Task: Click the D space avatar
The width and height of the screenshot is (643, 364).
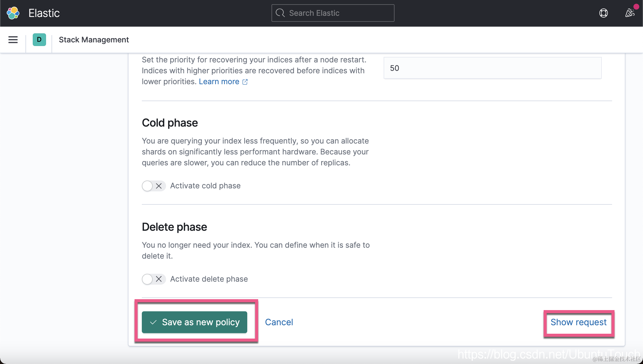Action: (x=39, y=40)
